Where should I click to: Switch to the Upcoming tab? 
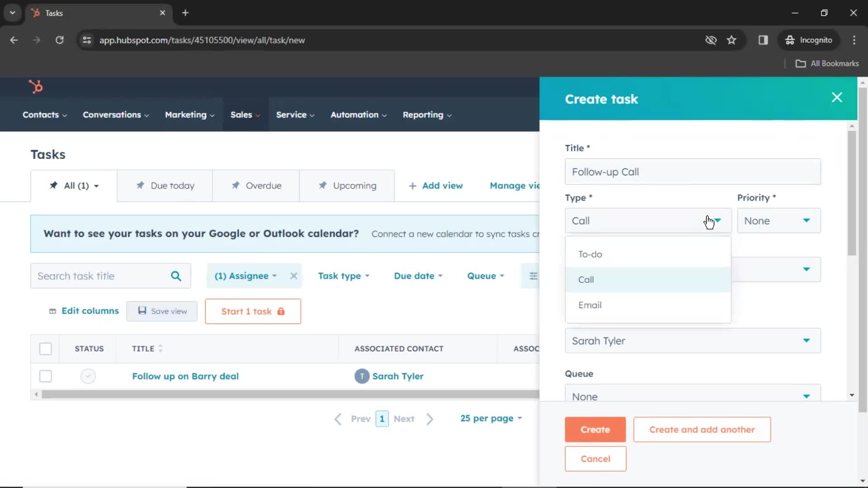348,185
